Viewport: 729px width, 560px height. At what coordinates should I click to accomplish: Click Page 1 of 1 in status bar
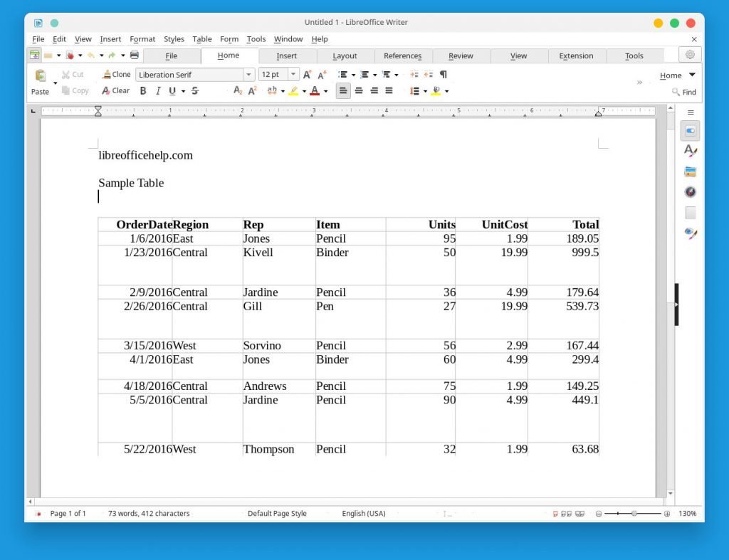coord(68,514)
